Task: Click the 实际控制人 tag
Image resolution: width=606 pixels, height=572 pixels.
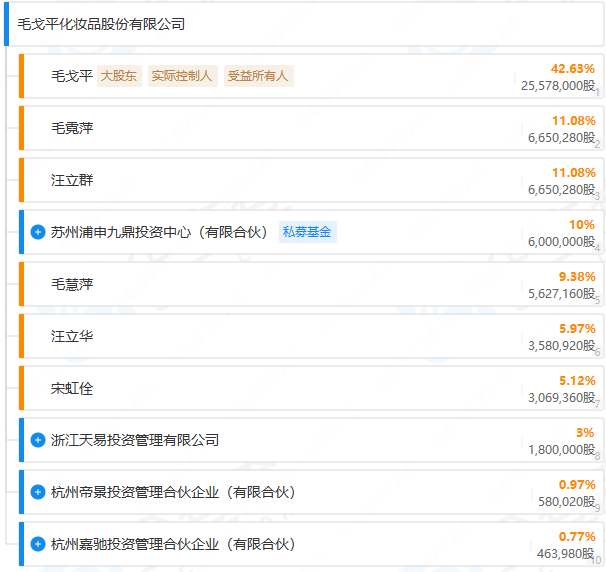Action: (182, 76)
